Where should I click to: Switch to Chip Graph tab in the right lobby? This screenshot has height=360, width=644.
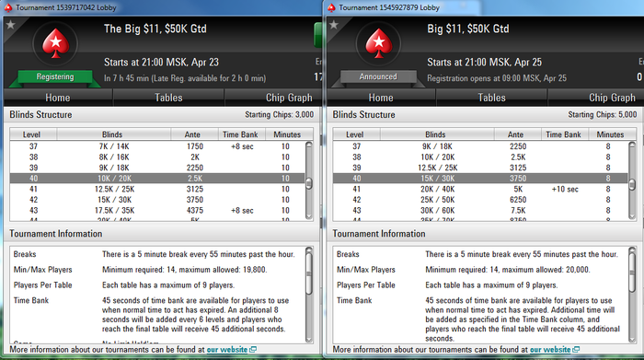(595, 98)
